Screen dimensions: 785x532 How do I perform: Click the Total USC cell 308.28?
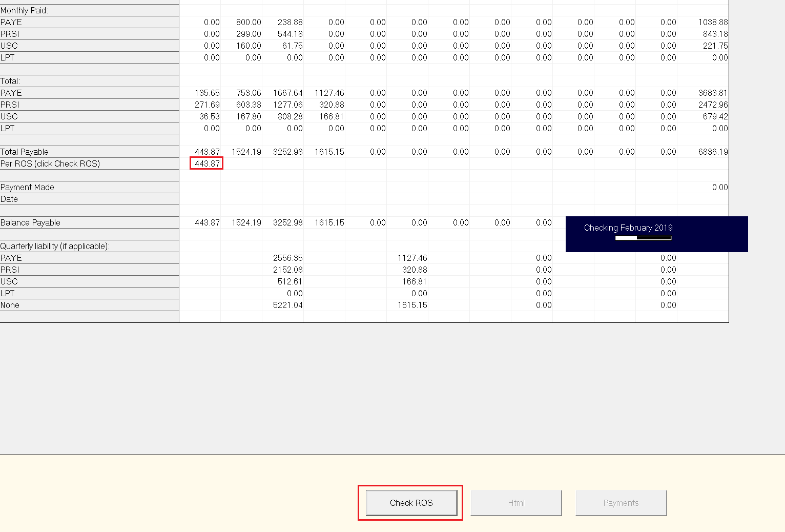pyautogui.click(x=290, y=116)
